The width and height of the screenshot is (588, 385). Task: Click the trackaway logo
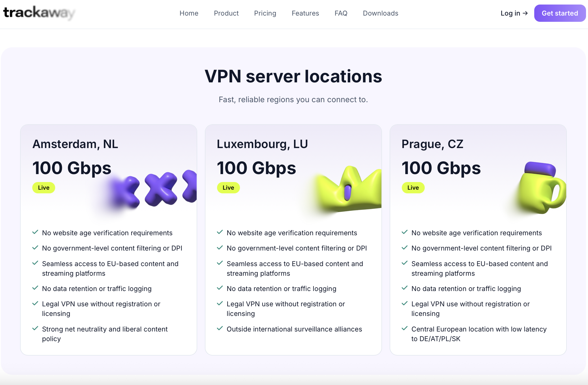tap(39, 13)
